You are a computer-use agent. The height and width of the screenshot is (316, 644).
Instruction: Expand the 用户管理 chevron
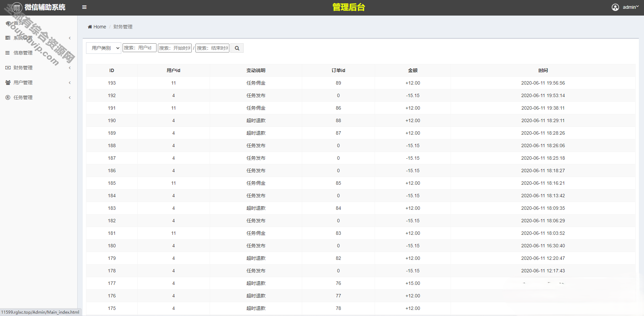(70, 83)
